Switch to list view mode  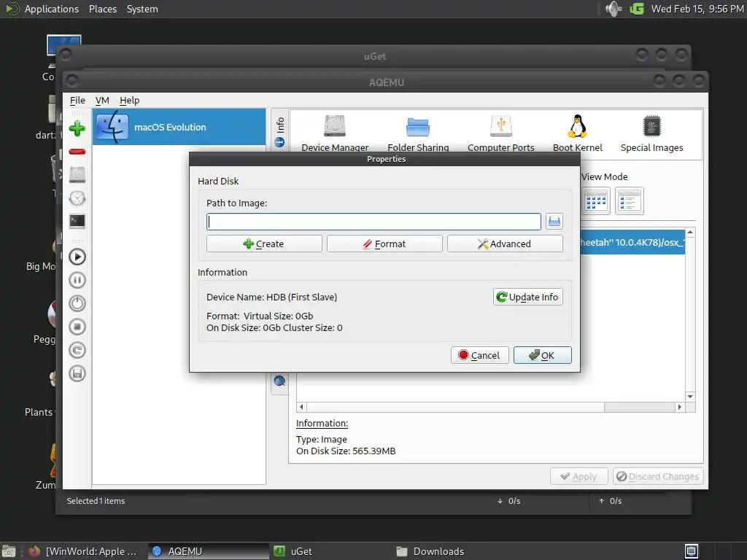(630, 201)
